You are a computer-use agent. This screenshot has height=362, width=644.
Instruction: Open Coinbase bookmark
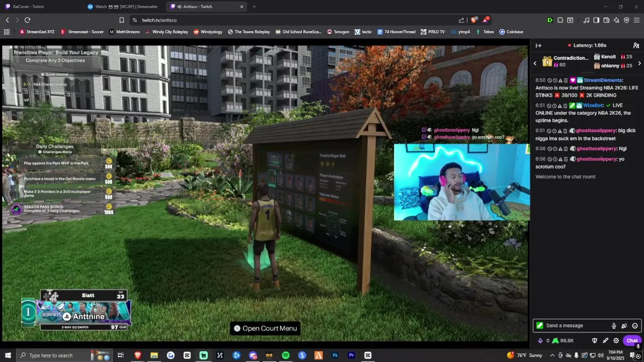511,32
